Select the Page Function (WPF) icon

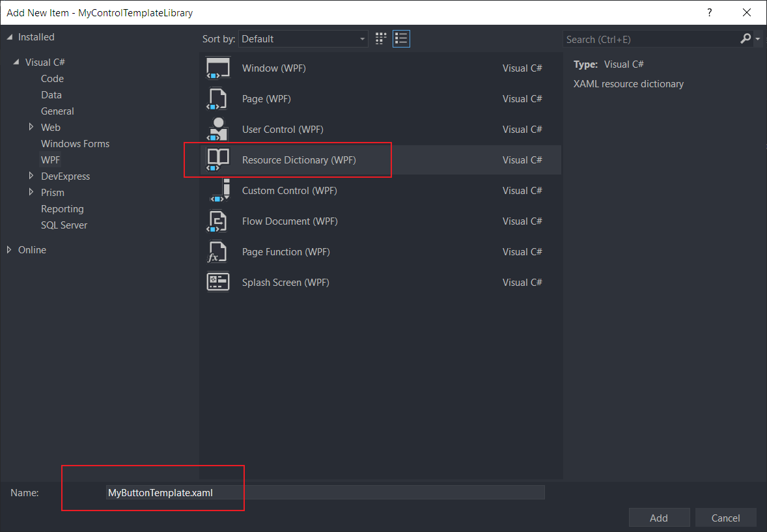point(218,252)
